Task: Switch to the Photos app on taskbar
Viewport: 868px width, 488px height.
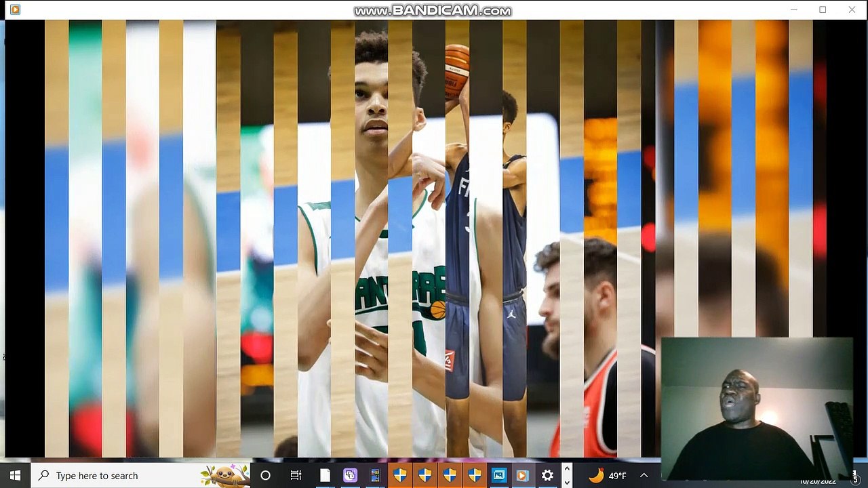Action: [498, 475]
